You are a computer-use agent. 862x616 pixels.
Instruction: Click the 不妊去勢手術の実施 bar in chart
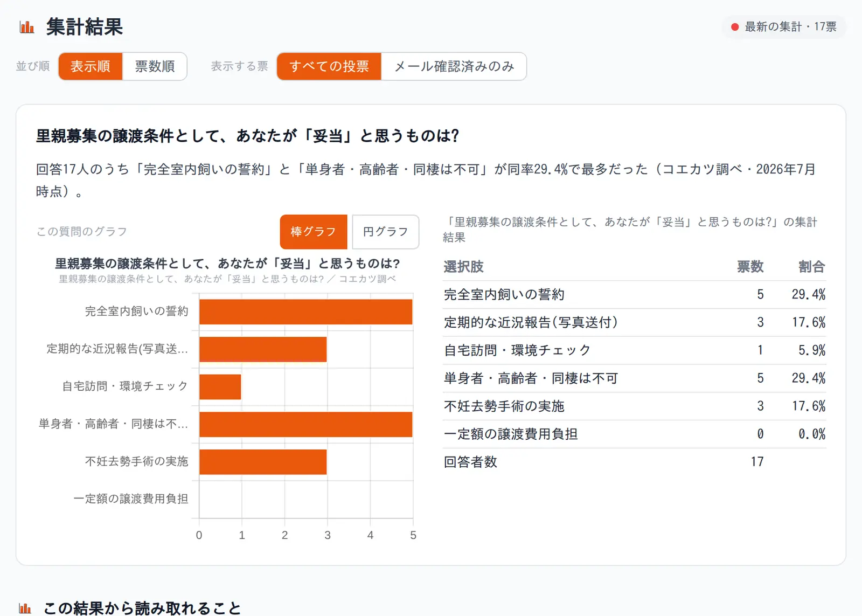[x=263, y=462]
